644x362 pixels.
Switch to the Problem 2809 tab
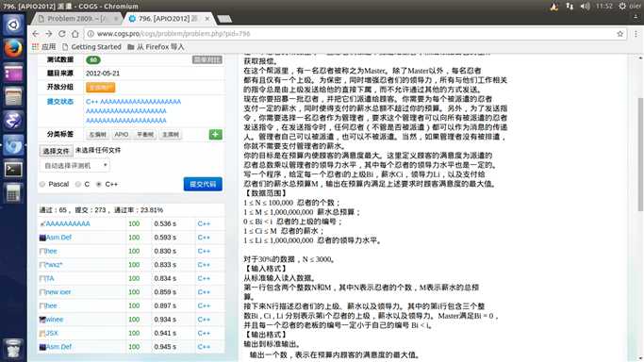pyautogui.click(x=76, y=19)
